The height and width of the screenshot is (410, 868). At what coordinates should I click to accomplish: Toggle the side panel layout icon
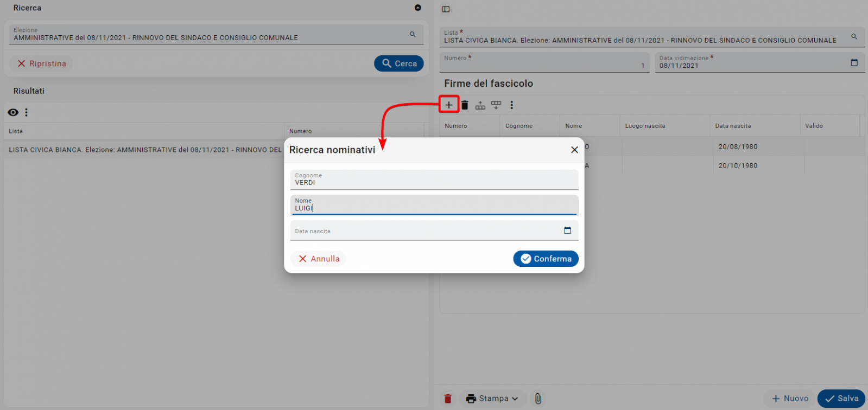pyautogui.click(x=446, y=9)
